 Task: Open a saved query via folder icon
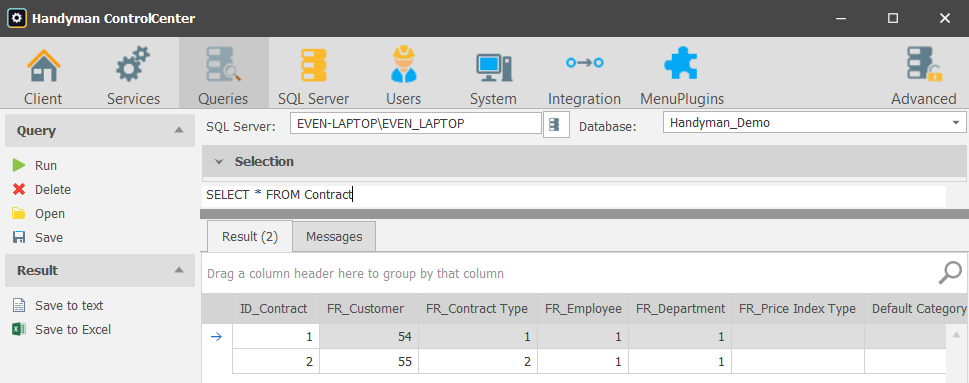point(19,214)
